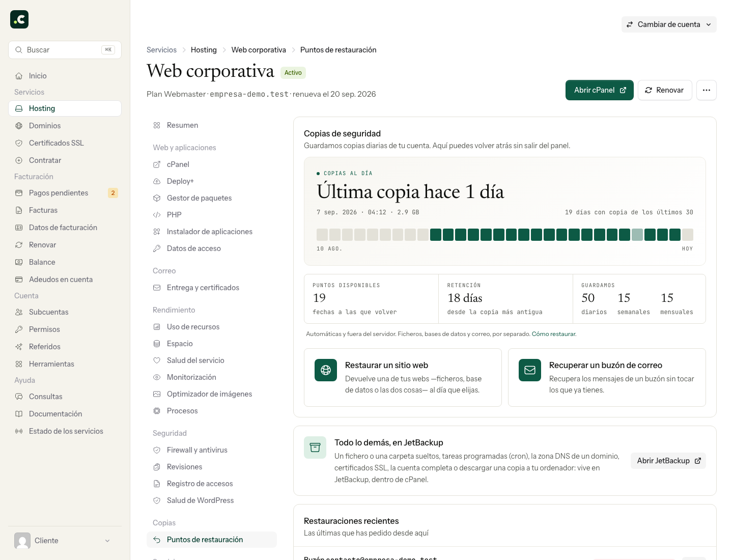The image size is (733, 560).
Task: Click the Contratar plus-circle icon
Action: point(19,160)
